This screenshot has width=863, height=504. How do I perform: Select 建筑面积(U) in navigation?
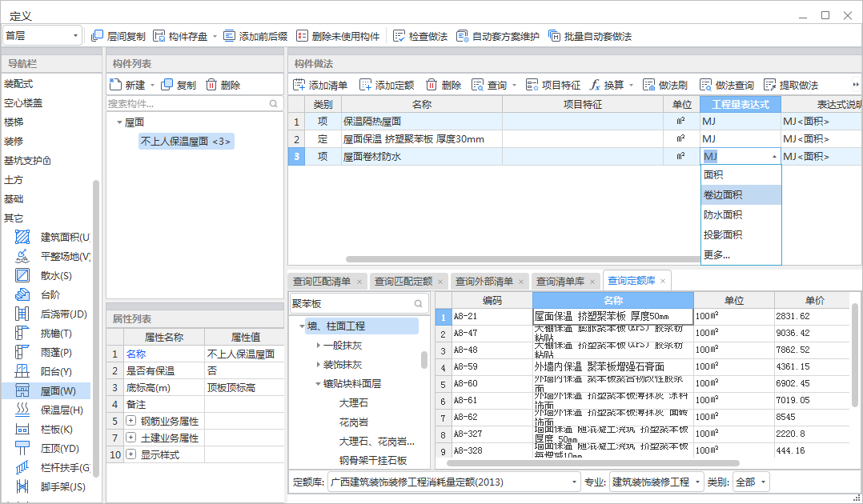click(x=52, y=237)
